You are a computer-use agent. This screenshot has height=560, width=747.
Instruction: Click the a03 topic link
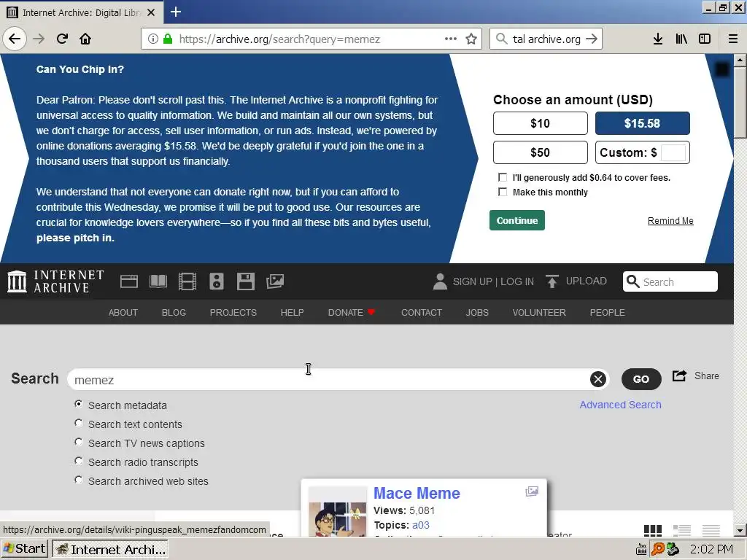tap(421, 525)
